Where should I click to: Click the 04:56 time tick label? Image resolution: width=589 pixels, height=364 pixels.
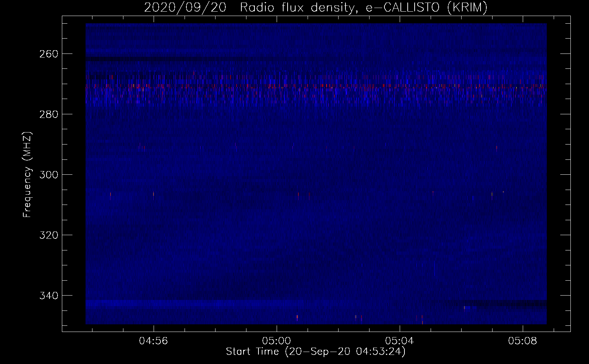[154, 341]
